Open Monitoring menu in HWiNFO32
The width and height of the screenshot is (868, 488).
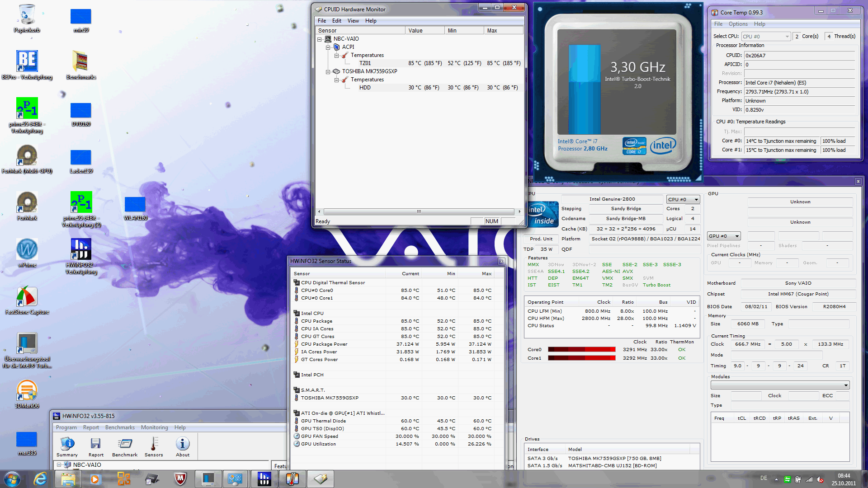154,427
